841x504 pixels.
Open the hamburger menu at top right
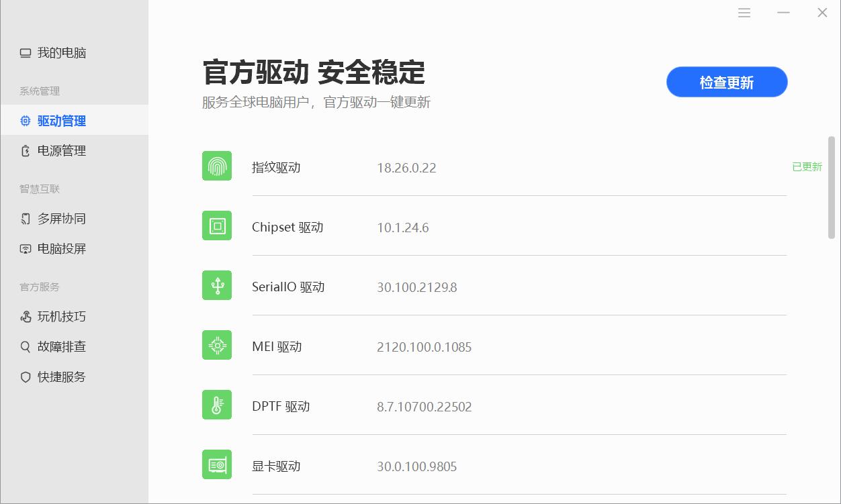point(744,12)
